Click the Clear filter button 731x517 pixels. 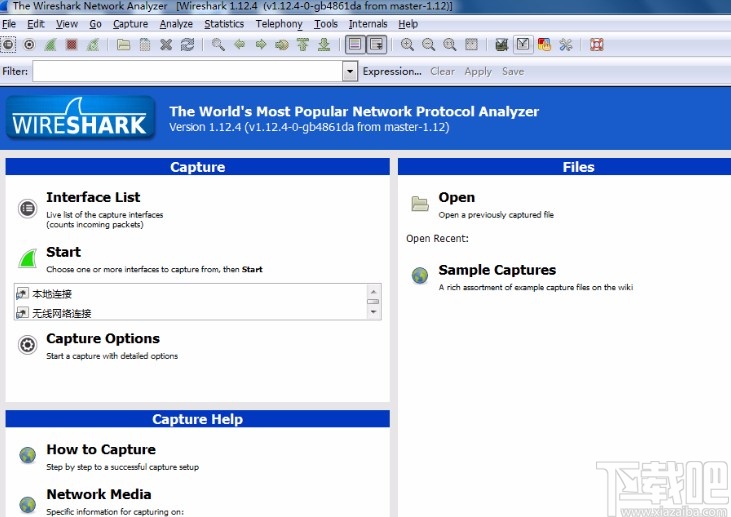pyautogui.click(x=442, y=71)
